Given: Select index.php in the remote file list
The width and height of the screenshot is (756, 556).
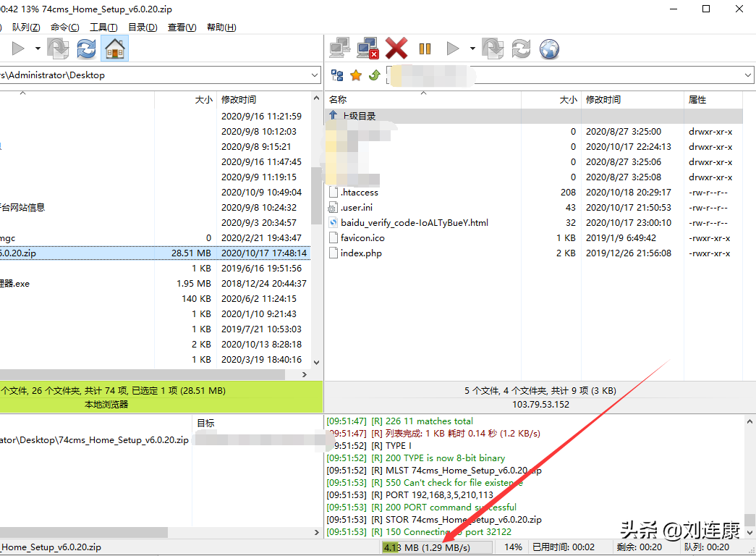Looking at the screenshot, I should 361,253.
